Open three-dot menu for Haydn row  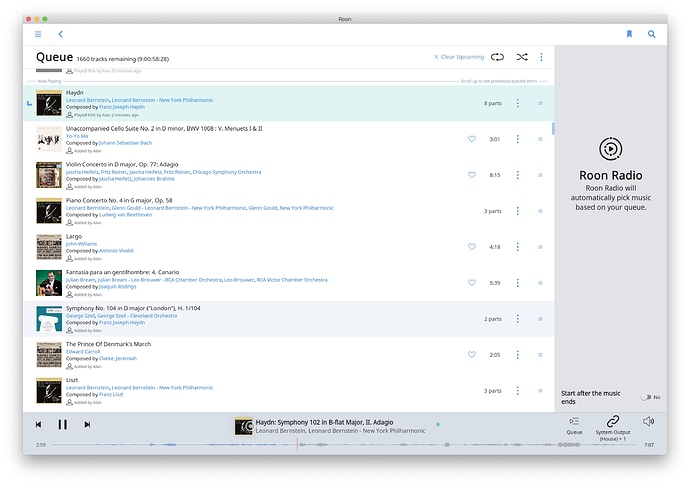pyautogui.click(x=518, y=103)
